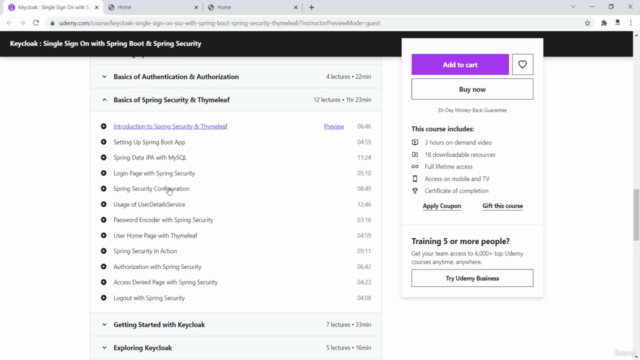The image size is (640, 360).
Task: Click the tab search dropdown arrow
Action: pos(573,7)
